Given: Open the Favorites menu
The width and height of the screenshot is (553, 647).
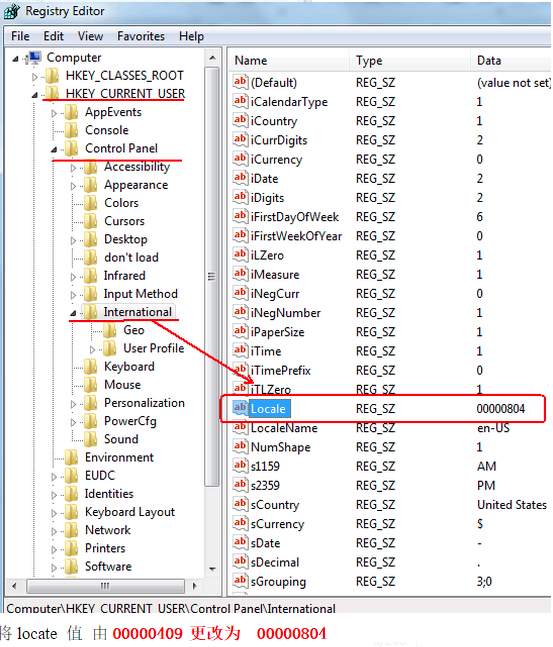Looking at the screenshot, I should pos(141,36).
